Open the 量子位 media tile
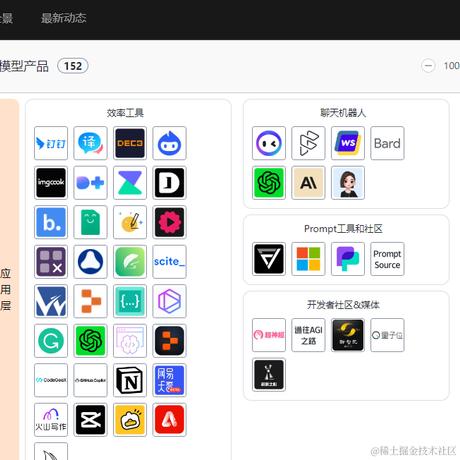The image size is (460, 460). click(x=387, y=335)
